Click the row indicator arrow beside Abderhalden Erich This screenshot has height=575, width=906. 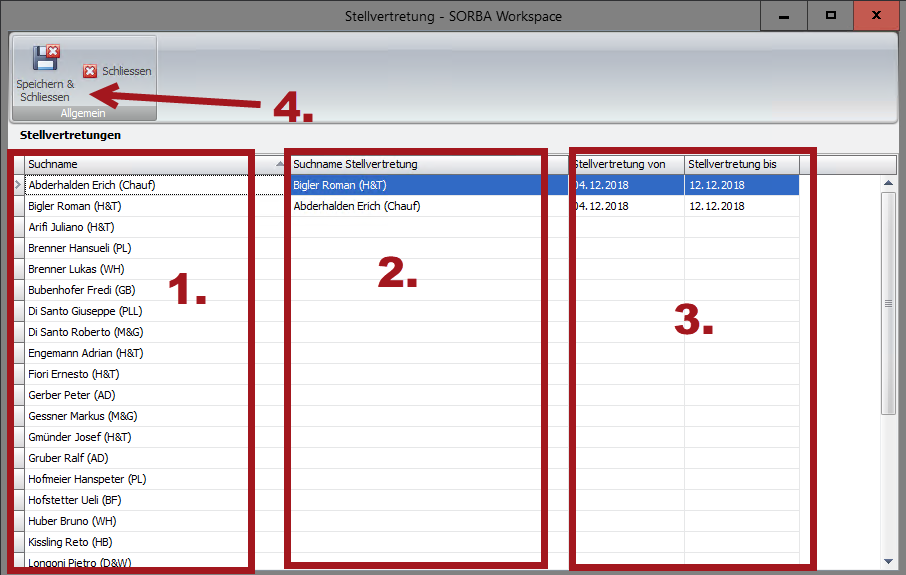[x=16, y=185]
